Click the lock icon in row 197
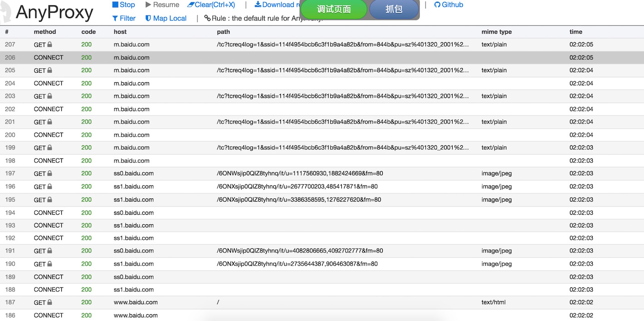 (x=50, y=173)
